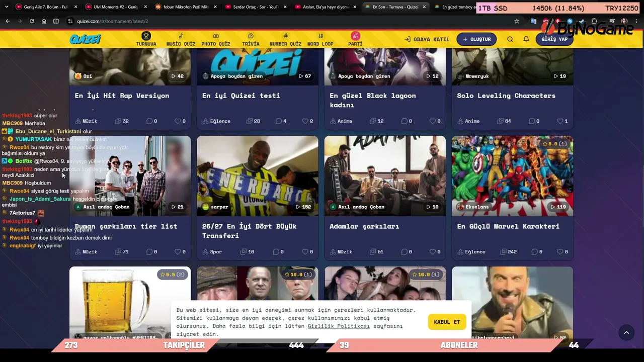The width and height of the screenshot is (644, 362).
Task: Click author sarper on Transferi card
Action: [x=215, y=207]
